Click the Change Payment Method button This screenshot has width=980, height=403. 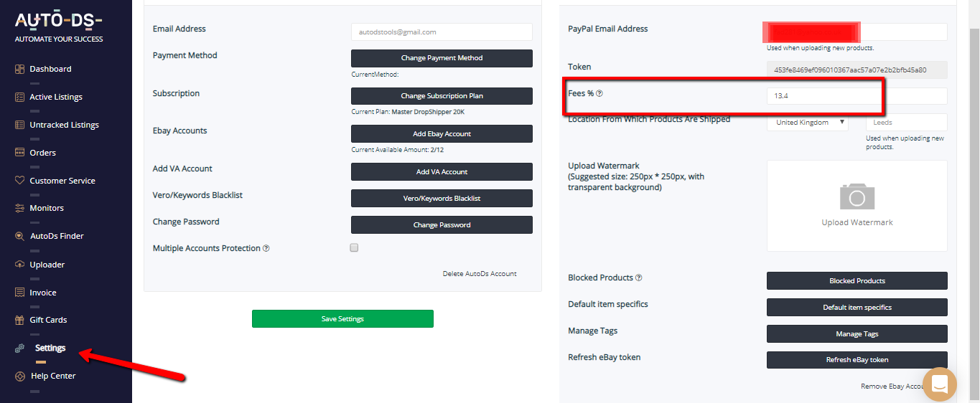[x=442, y=58]
